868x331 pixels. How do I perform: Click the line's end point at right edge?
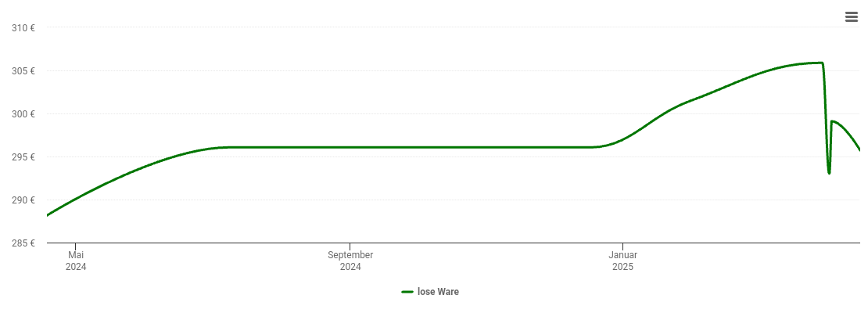click(x=859, y=150)
